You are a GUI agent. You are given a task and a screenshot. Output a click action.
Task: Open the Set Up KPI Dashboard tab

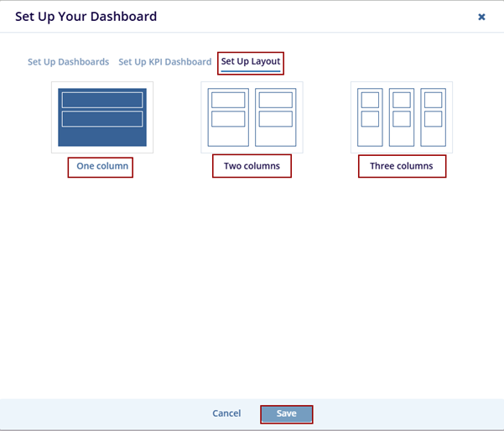click(164, 62)
